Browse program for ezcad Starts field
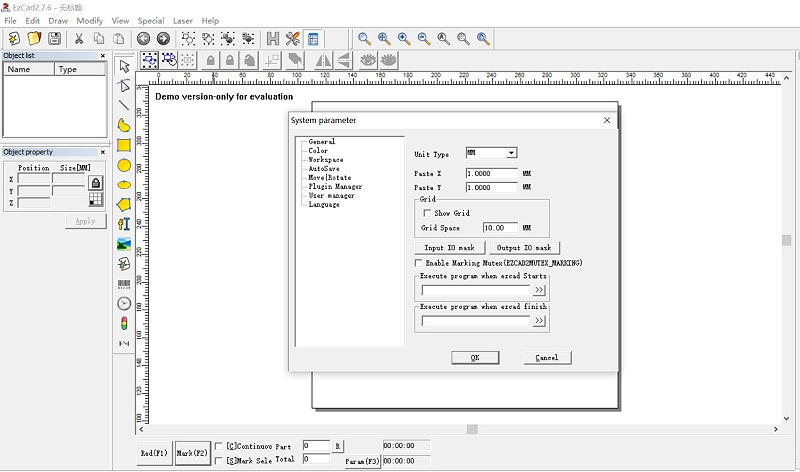The height and width of the screenshot is (472, 800). point(539,290)
